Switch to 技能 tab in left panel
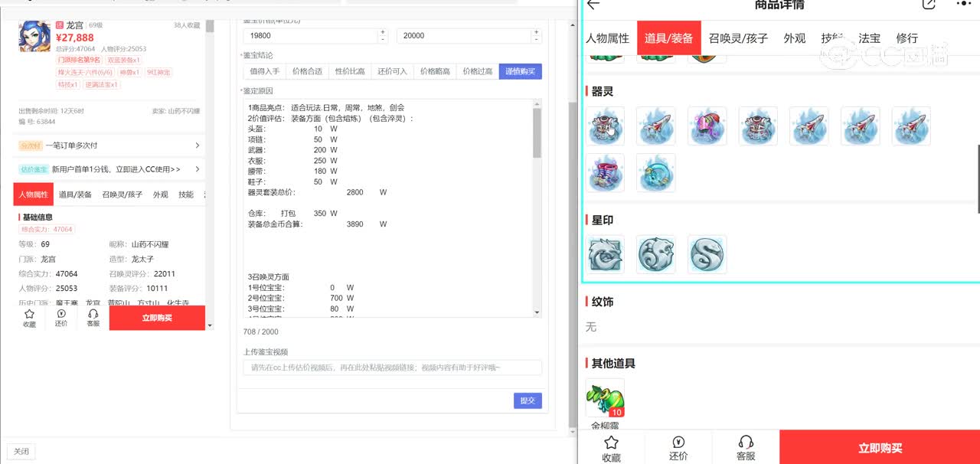This screenshot has height=464, width=980. click(186, 194)
